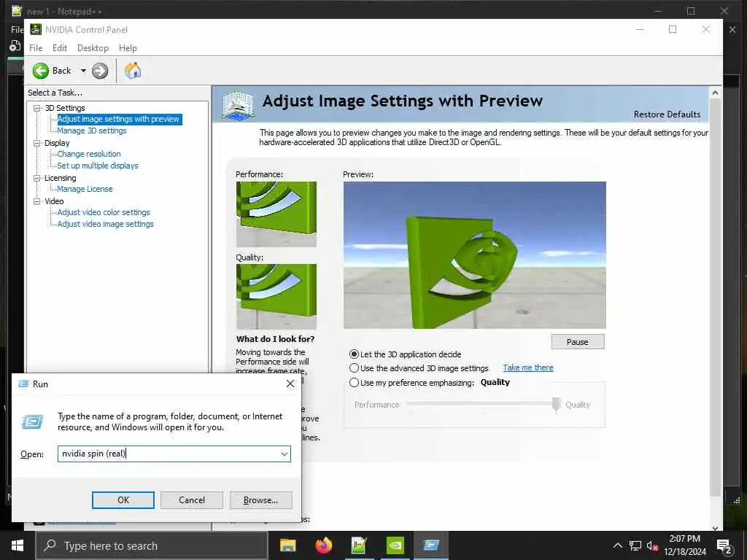Click the taskbar search box
747x560 pixels.
point(152,545)
